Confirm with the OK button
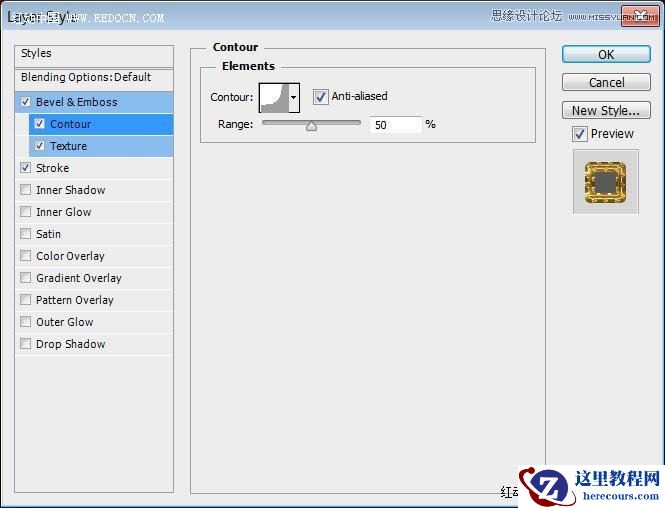Image resolution: width=665 pixels, height=508 pixels. (x=606, y=55)
